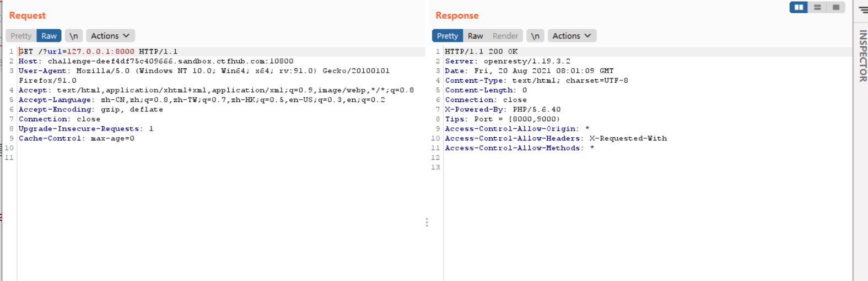Click the Access-Control-Allow-Origin header
The width and height of the screenshot is (868, 281).
[x=517, y=128]
